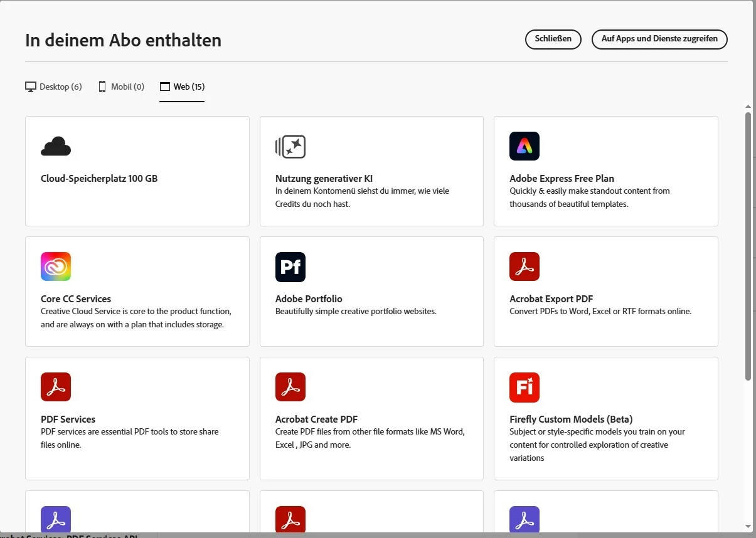This screenshot has height=538, width=756.
Task: Click the Cloud-Speicherplatz cloud icon
Action: tap(56, 146)
